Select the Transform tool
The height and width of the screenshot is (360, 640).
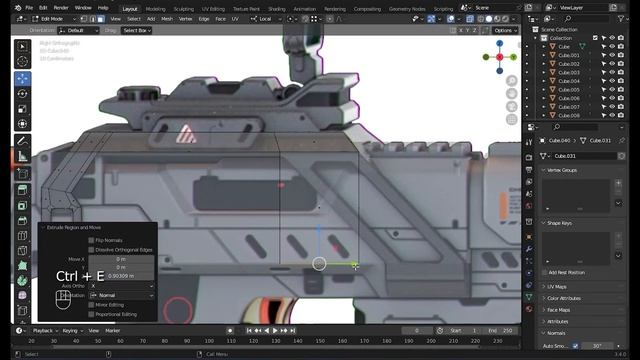(22, 124)
